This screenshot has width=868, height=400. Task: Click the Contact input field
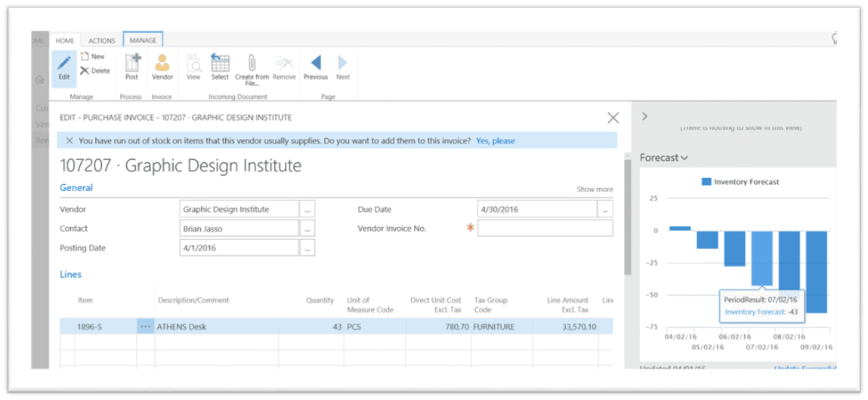pyautogui.click(x=239, y=229)
